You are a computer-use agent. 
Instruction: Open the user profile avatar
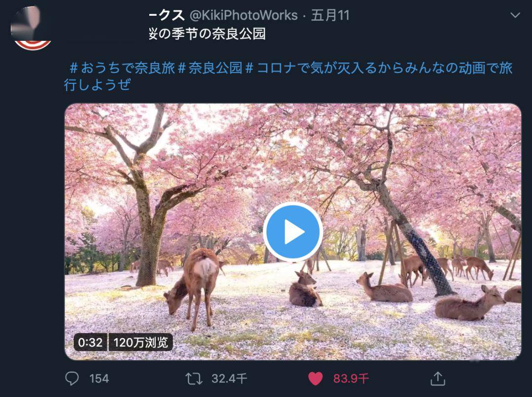coord(32,28)
